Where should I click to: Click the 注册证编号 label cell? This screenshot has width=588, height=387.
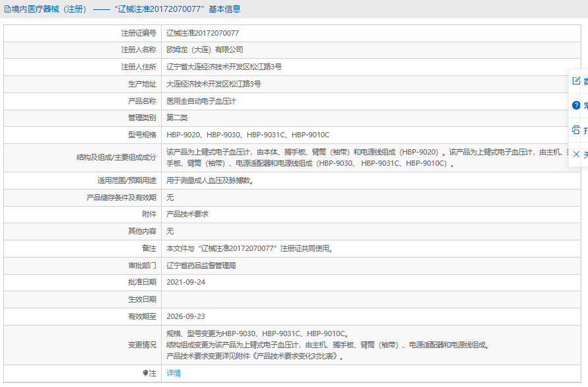82,34
